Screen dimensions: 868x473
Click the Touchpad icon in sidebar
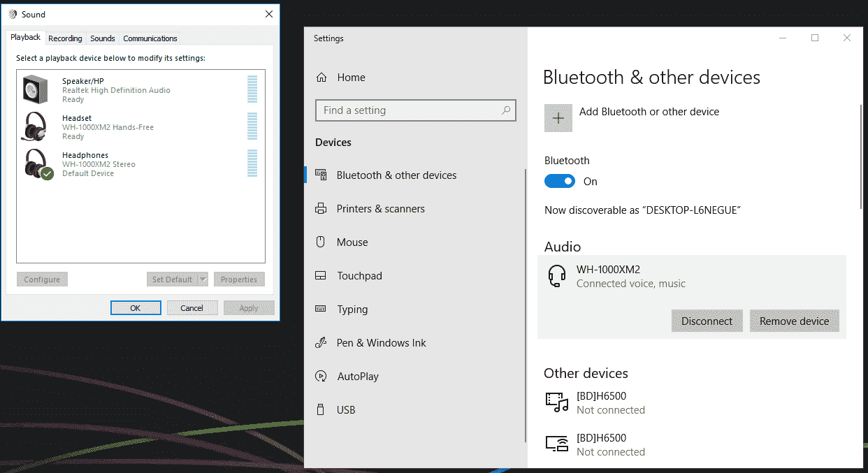pos(321,276)
